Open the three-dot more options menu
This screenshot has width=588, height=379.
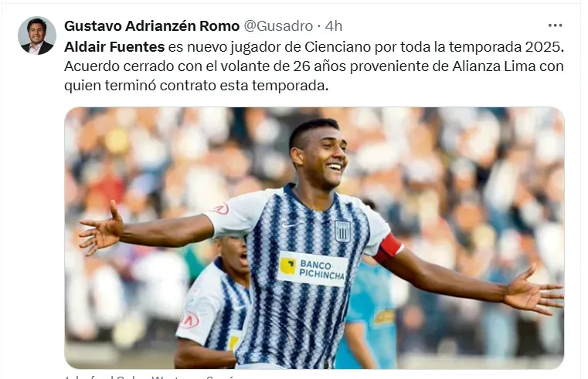click(x=555, y=25)
